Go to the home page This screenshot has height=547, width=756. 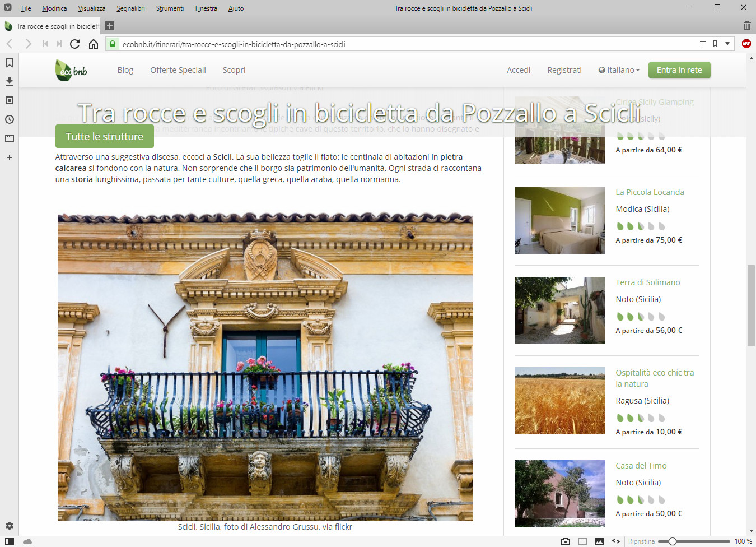[94, 44]
